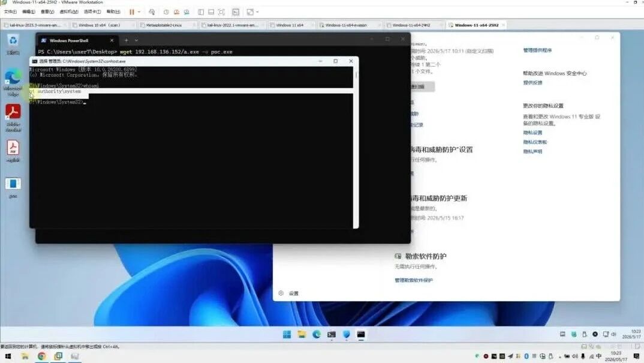Click the send Ctrl+Alt+Del toolbar icon
The height and width of the screenshot is (363, 644).
[152, 12]
